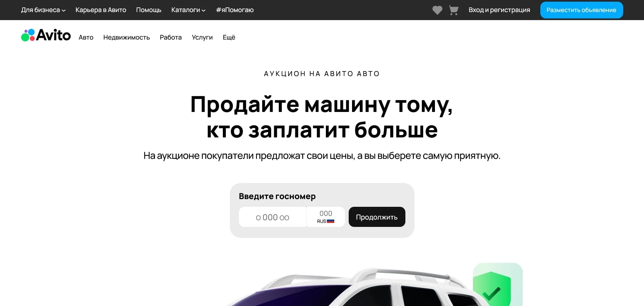
Task: Open the #яПомогаю page
Action: point(234,10)
